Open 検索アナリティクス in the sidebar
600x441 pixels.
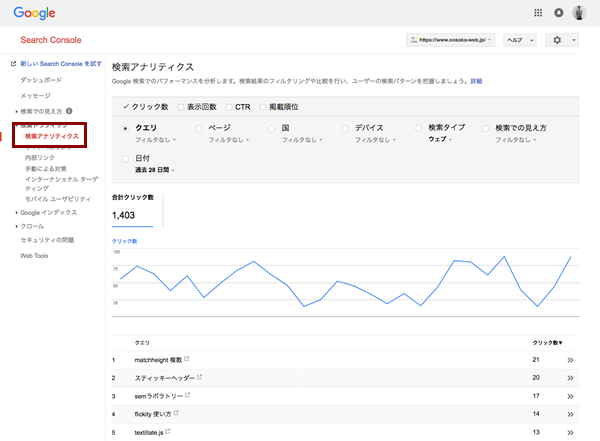(51, 135)
